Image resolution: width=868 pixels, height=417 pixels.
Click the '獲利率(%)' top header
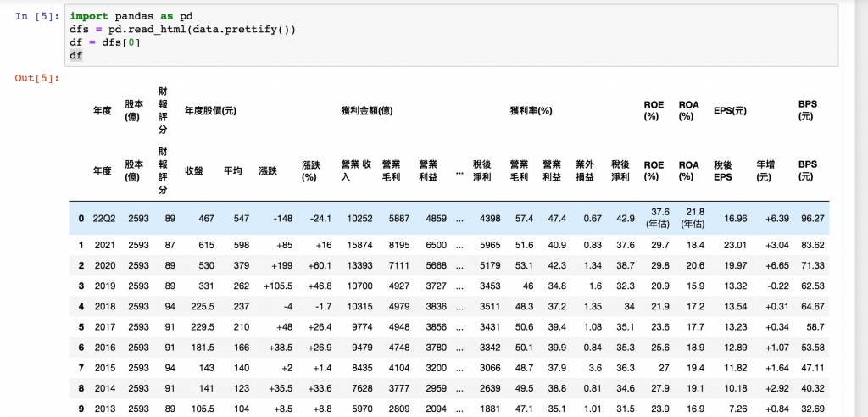tap(531, 111)
